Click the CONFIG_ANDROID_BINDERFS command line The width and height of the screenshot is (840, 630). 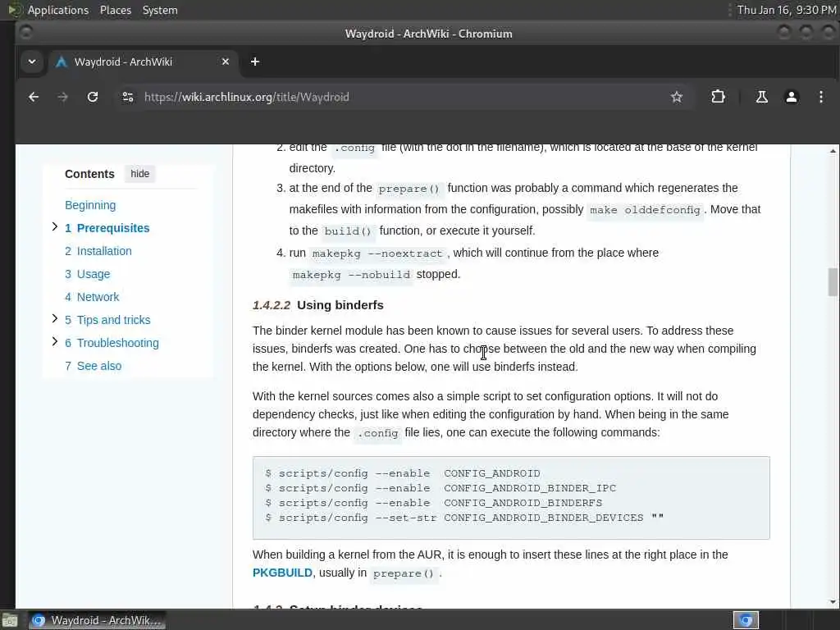click(x=434, y=503)
